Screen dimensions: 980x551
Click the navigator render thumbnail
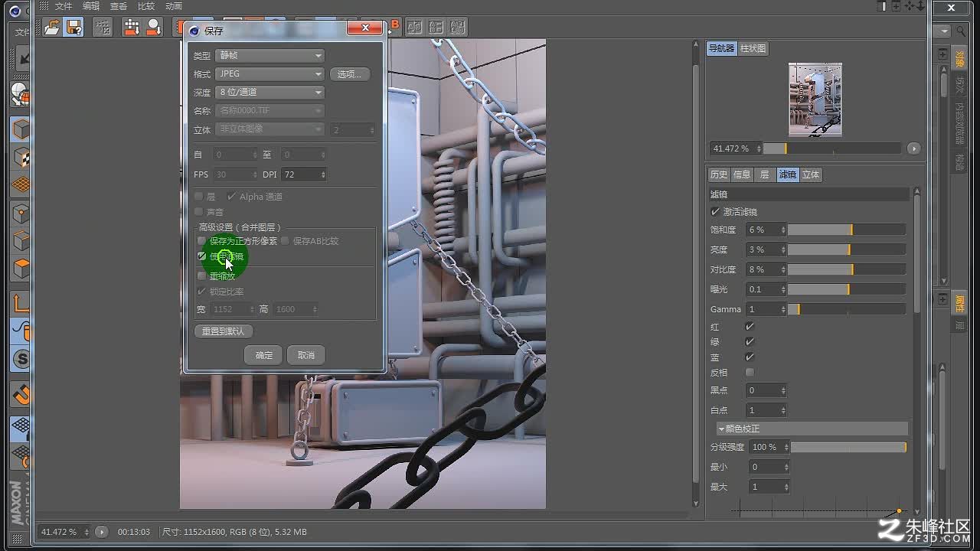[x=815, y=99]
